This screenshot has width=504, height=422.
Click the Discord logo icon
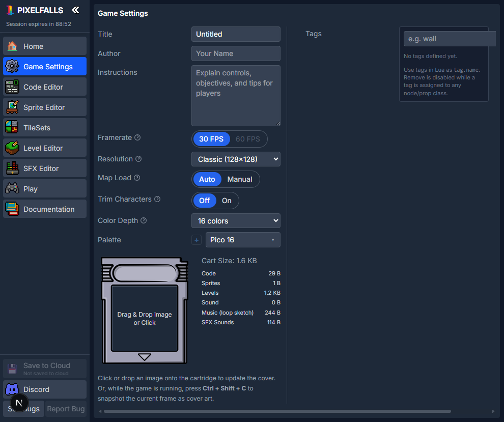click(x=12, y=389)
